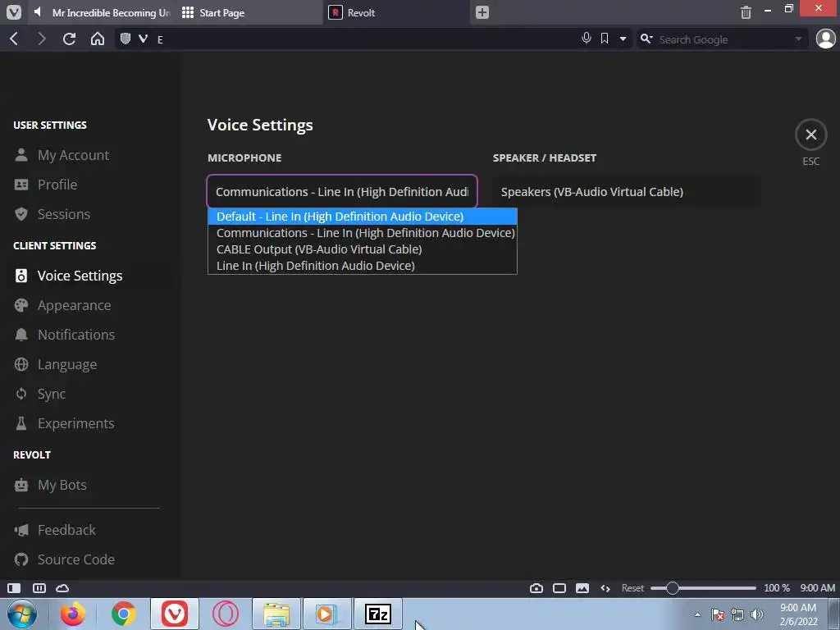Click the microphone permission icon in address bar

pyautogui.click(x=587, y=38)
